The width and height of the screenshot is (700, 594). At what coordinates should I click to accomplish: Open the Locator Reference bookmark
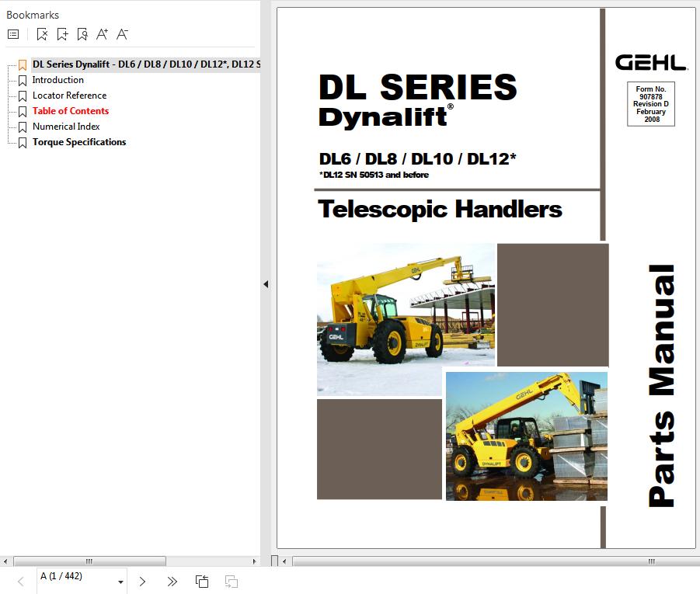click(70, 96)
